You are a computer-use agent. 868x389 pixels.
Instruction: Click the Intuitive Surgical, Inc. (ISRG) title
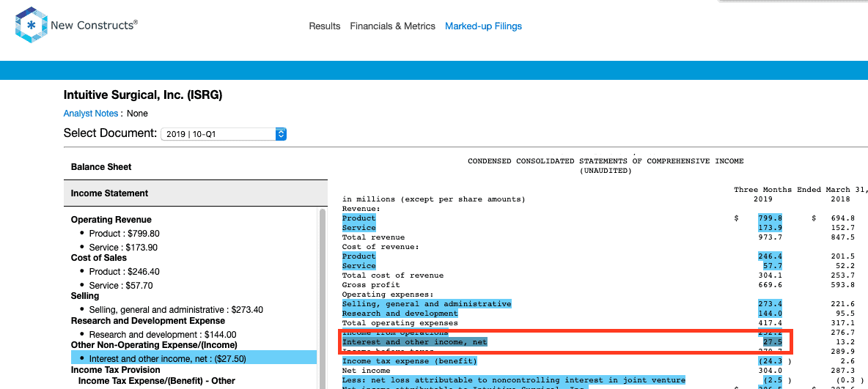coord(143,95)
